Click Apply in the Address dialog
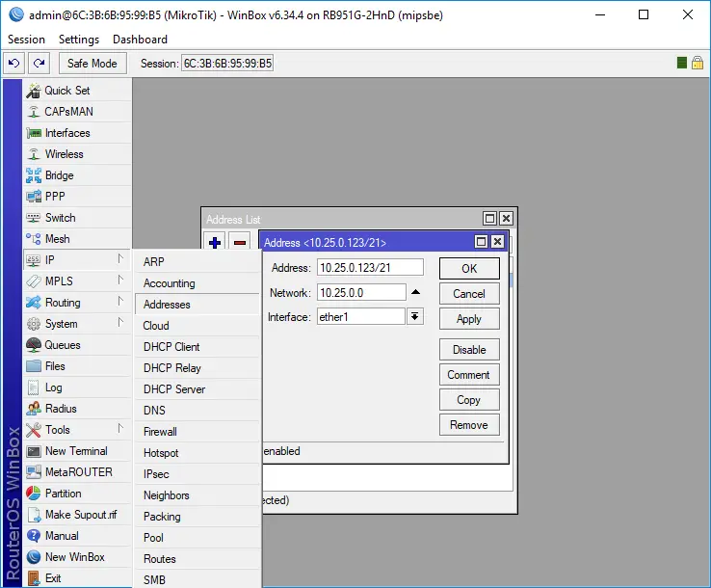Screen dimensions: 711x588 469,319
